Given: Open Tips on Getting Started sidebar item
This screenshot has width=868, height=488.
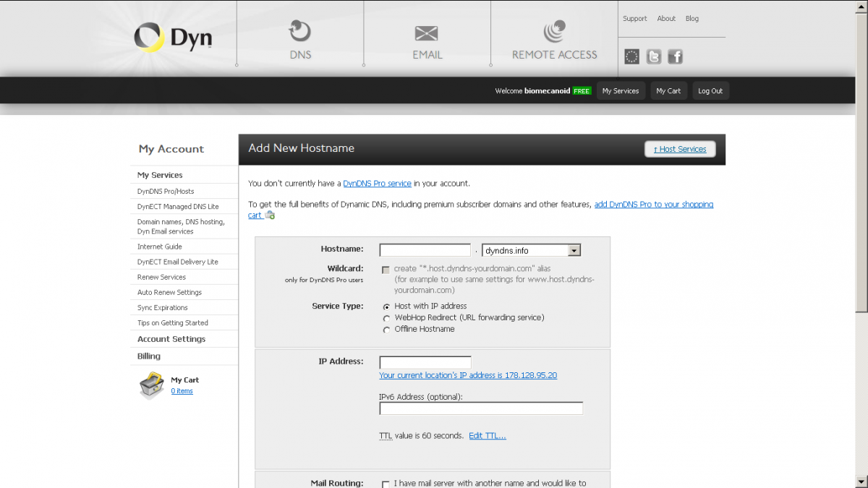Looking at the screenshot, I should [x=173, y=323].
